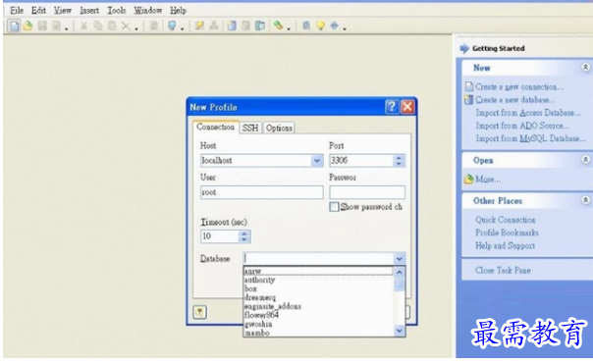Open the Help menu
Image resolution: width=593 pixels, height=364 pixels.
178,10
